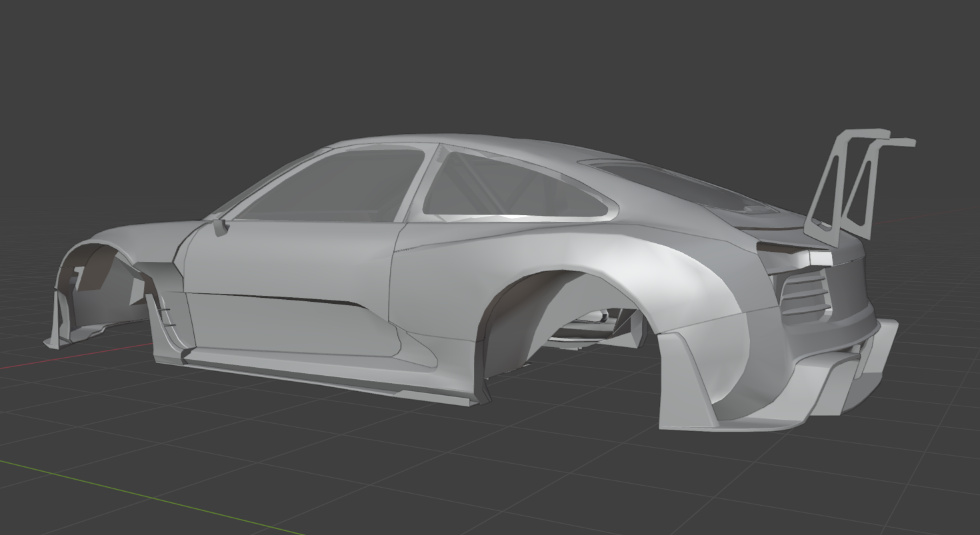Click the side mirror of the car model

[x=221, y=227]
